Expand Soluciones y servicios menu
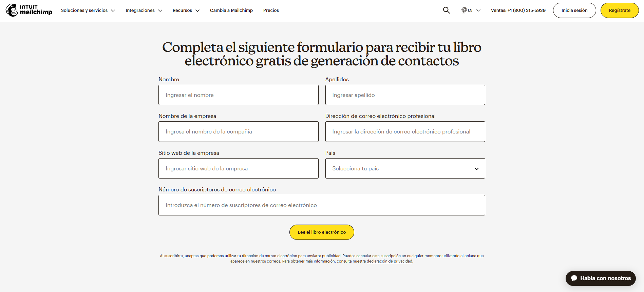This screenshot has width=644, height=292. (x=88, y=11)
